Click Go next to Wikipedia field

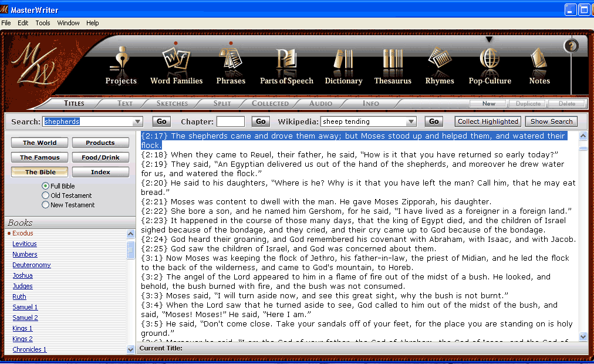tap(434, 122)
